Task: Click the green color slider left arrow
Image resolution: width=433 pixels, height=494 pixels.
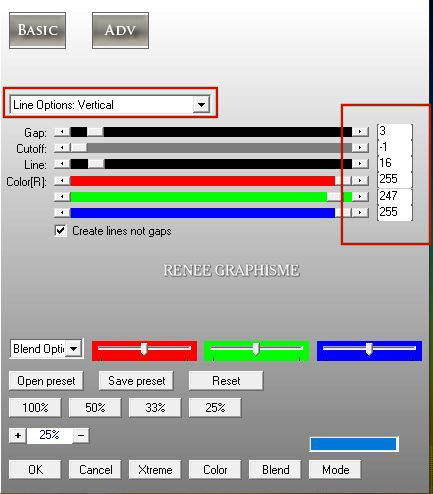Action: (62, 197)
